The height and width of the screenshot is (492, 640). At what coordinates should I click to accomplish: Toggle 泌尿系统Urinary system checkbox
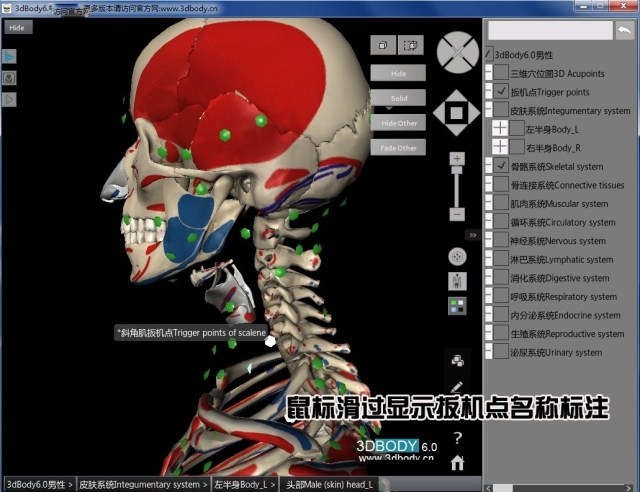[x=501, y=352]
